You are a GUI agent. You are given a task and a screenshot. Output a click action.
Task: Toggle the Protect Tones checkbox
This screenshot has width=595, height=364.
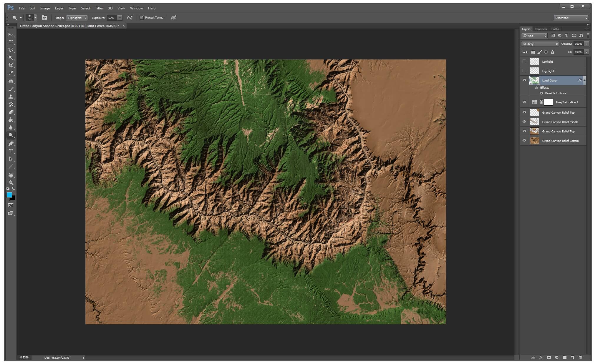[142, 18]
